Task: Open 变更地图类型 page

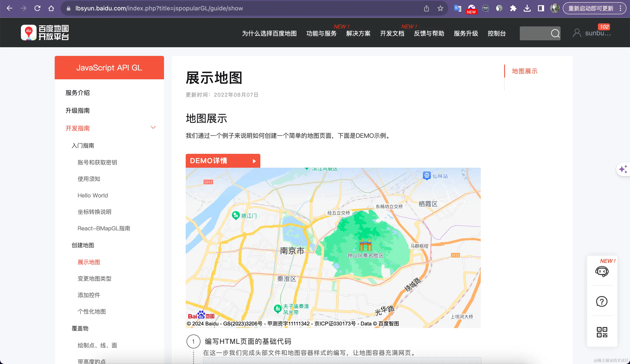Action: tap(94, 278)
